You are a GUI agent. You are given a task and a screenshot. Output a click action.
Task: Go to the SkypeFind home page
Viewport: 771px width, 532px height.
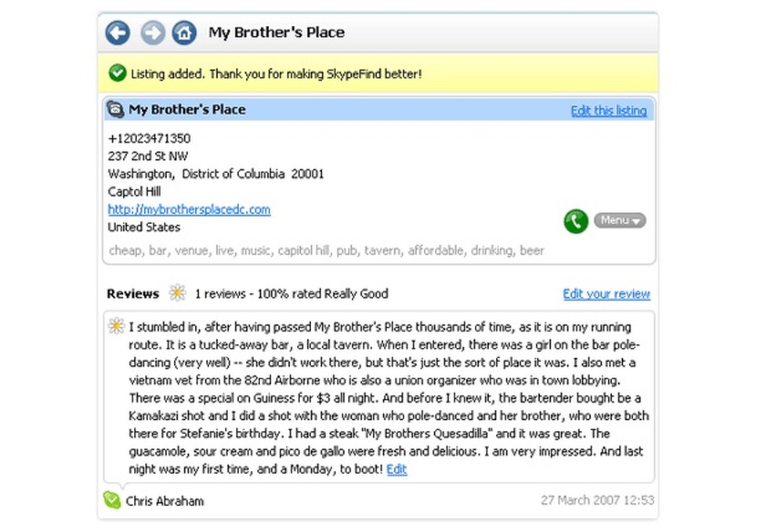coord(184,33)
